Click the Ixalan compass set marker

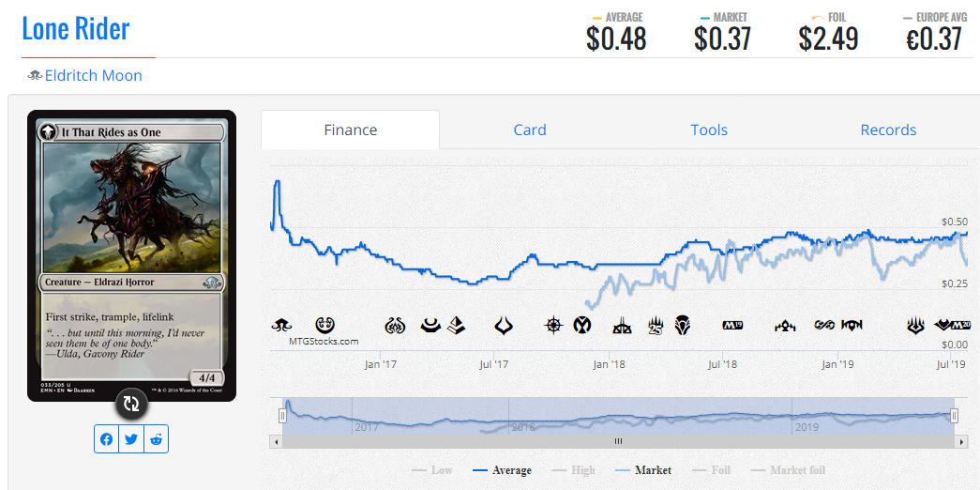553,325
